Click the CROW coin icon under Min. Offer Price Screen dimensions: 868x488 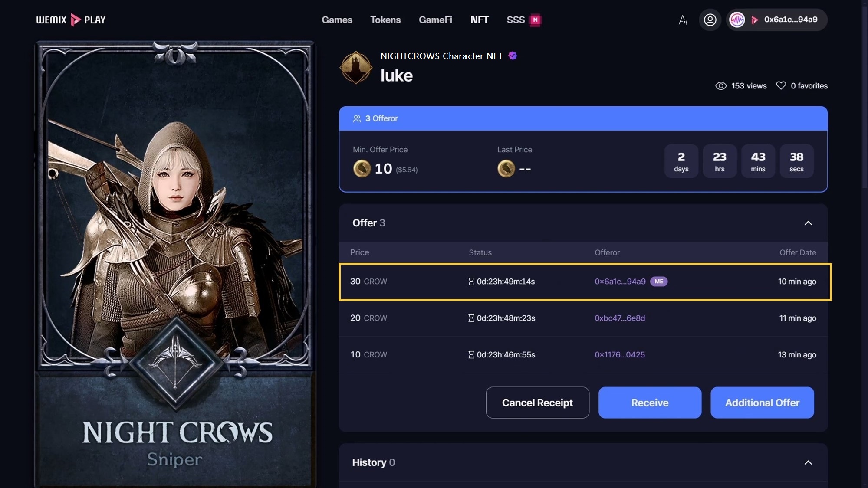point(362,169)
